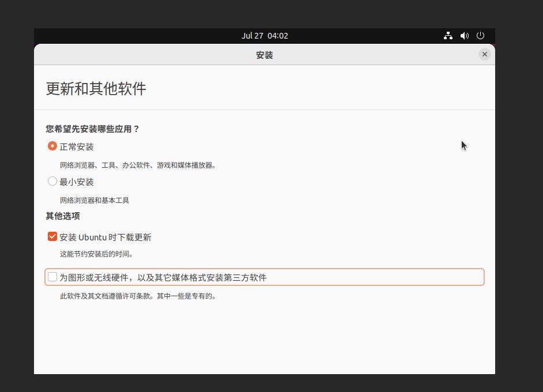Enable third-party software 为图形或无线硬件 checkbox
Viewport: 543px width, 392px height.
click(52, 277)
